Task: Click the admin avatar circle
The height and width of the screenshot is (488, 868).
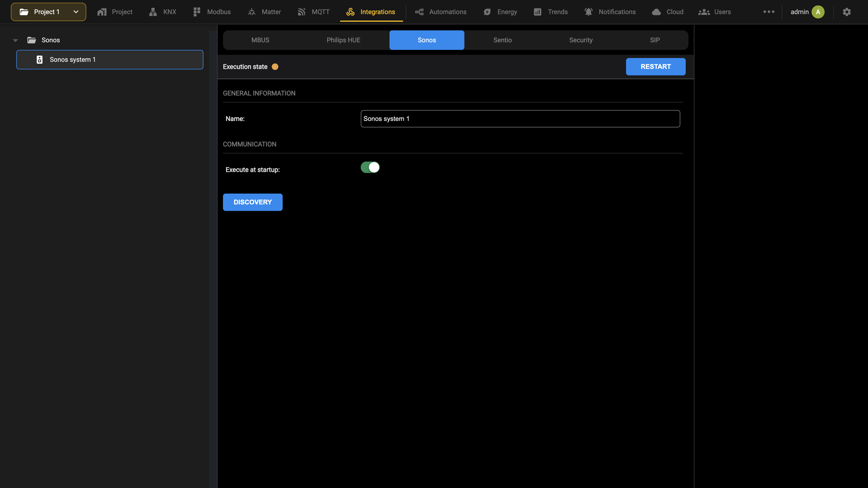Action: click(x=818, y=12)
